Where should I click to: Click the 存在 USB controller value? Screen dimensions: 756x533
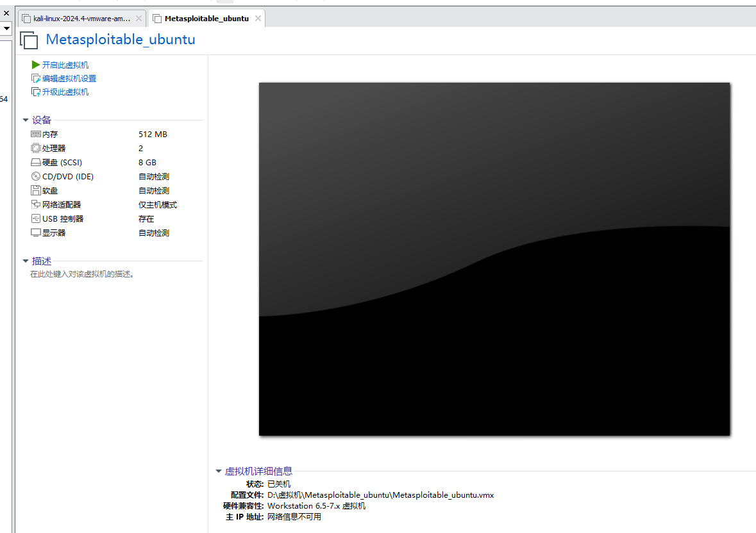pyautogui.click(x=146, y=218)
